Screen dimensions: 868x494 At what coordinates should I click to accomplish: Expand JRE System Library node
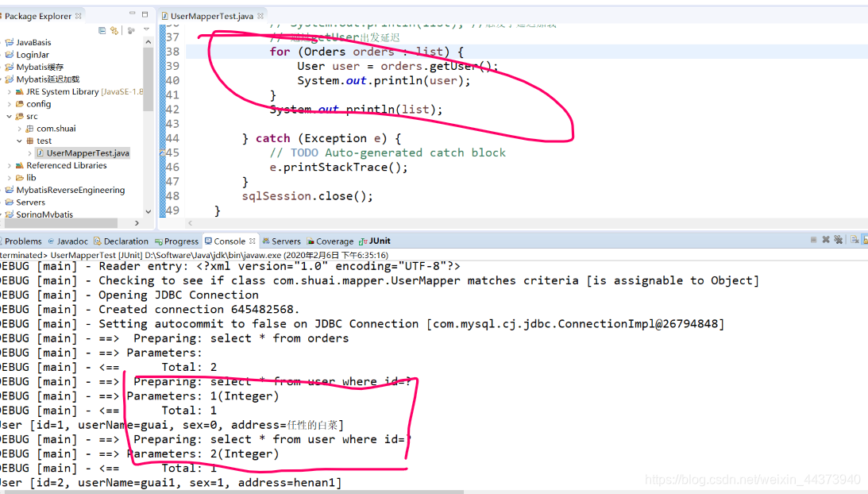(x=10, y=92)
